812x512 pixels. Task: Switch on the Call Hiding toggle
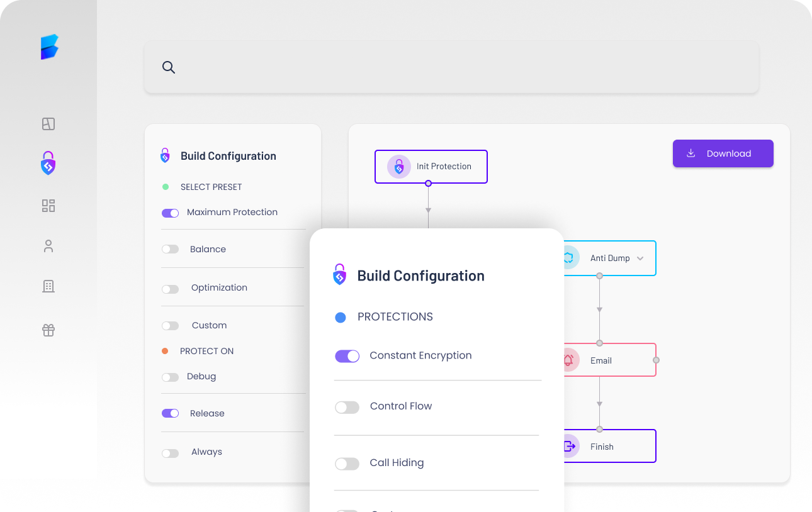coord(347,464)
